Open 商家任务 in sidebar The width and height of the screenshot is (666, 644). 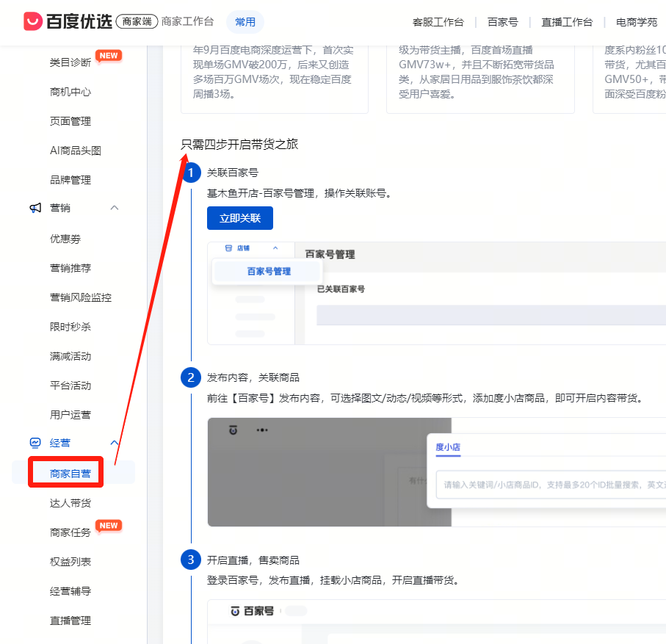pyautogui.click(x=70, y=532)
